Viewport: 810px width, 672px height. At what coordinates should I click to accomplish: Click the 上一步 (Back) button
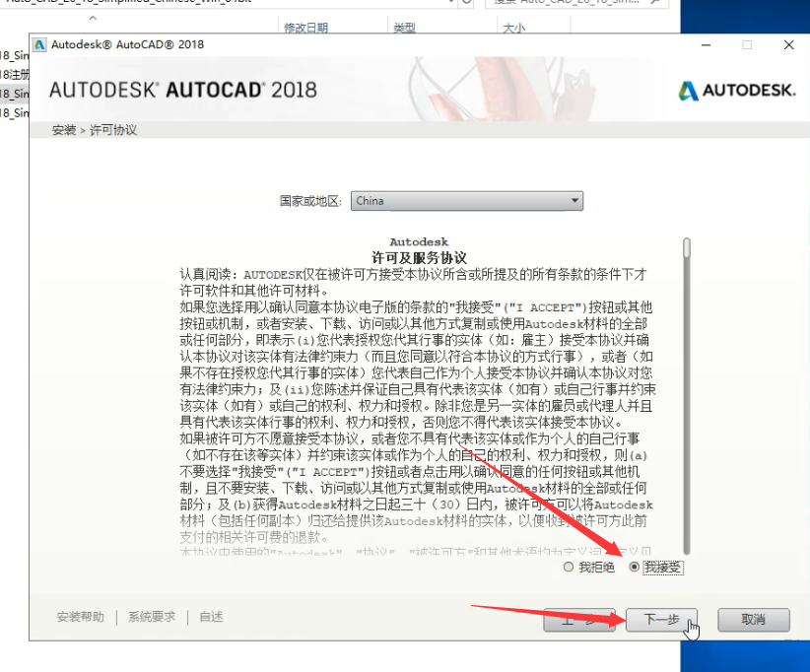click(x=579, y=620)
